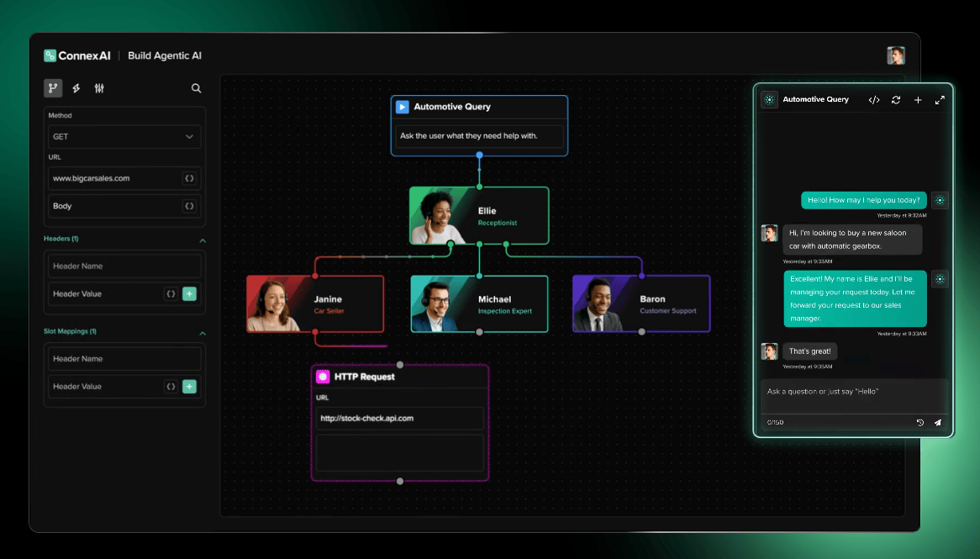Send the chat message with arrow icon

pos(937,423)
